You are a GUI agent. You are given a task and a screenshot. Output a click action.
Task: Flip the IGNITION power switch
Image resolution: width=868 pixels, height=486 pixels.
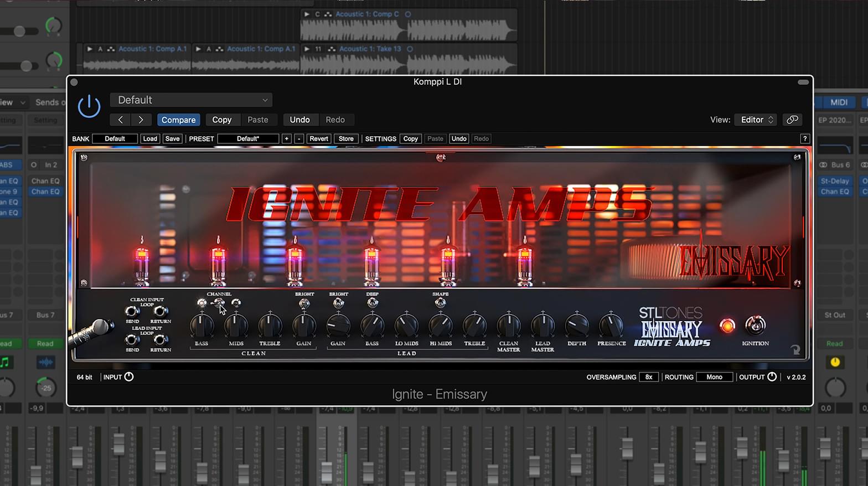(x=755, y=325)
